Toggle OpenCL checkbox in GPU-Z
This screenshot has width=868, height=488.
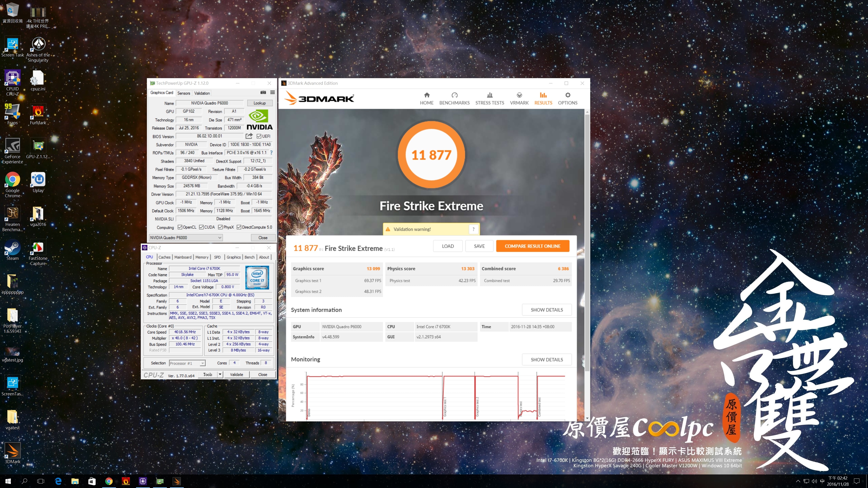click(180, 227)
